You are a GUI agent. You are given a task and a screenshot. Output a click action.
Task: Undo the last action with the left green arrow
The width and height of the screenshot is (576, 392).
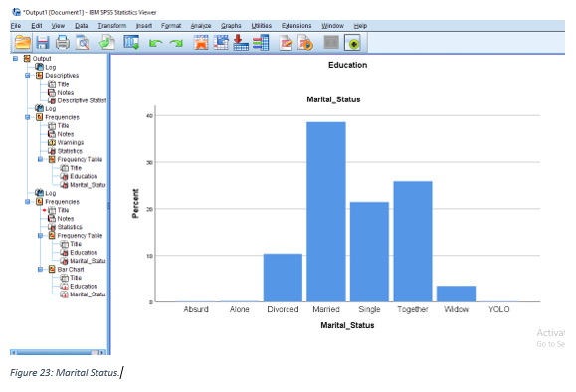tap(156, 44)
